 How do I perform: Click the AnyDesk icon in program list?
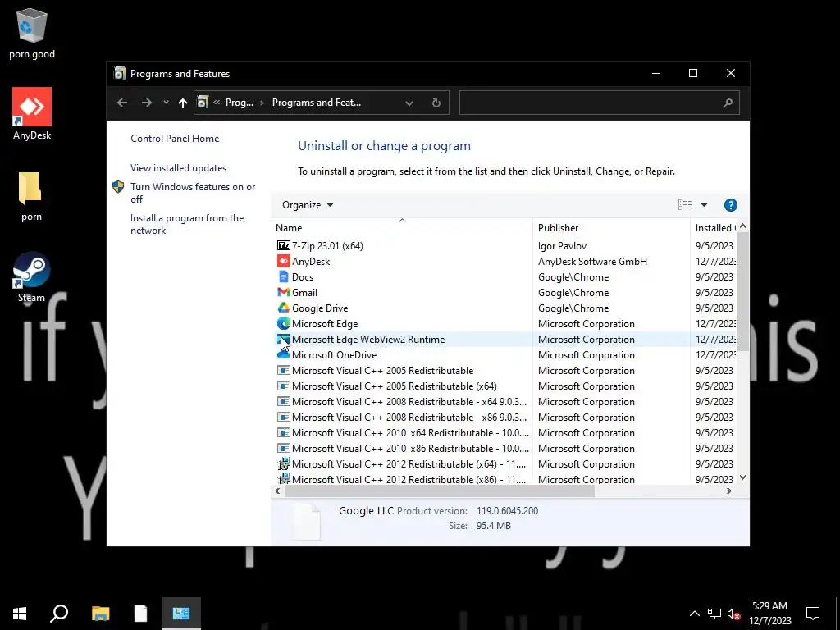(x=283, y=261)
